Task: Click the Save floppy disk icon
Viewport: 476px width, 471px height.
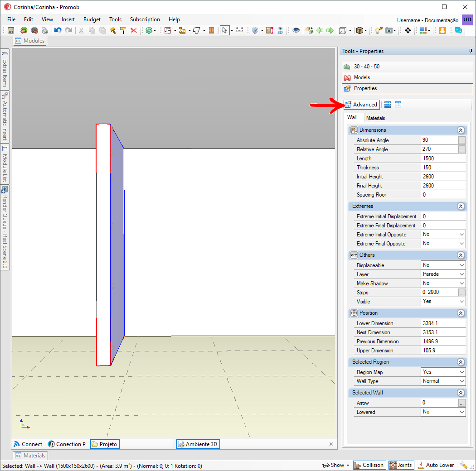Action: click(x=11, y=30)
